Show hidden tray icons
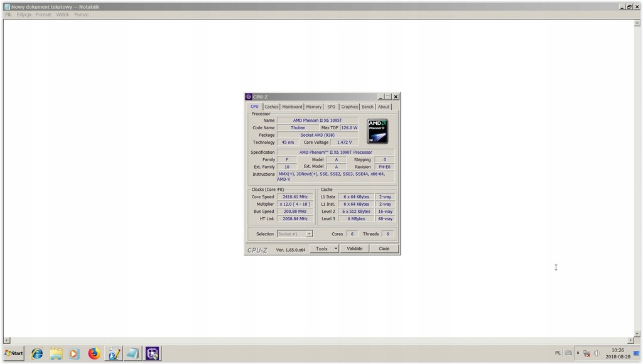The image size is (643, 364). [x=578, y=353]
